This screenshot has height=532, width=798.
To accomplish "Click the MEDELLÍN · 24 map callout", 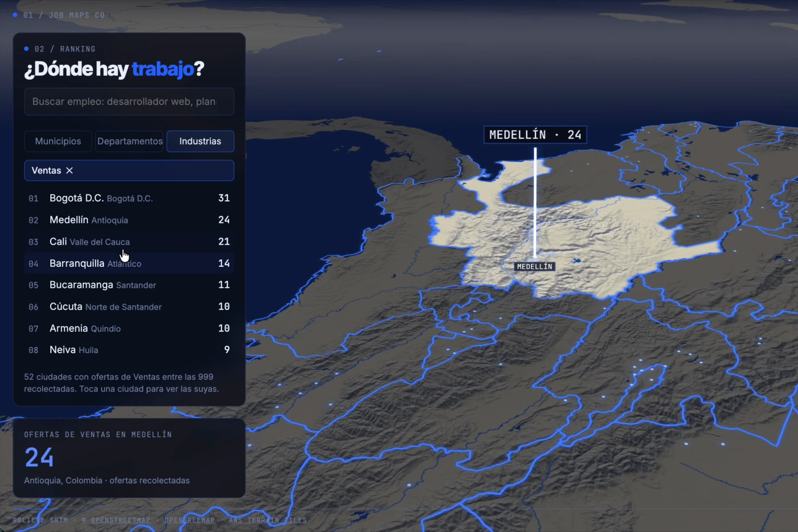I will [535, 135].
